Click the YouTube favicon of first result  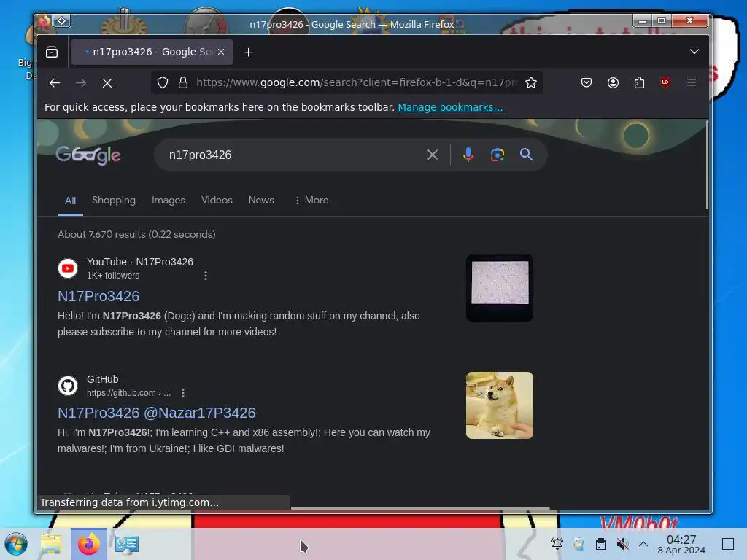click(x=68, y=268)
